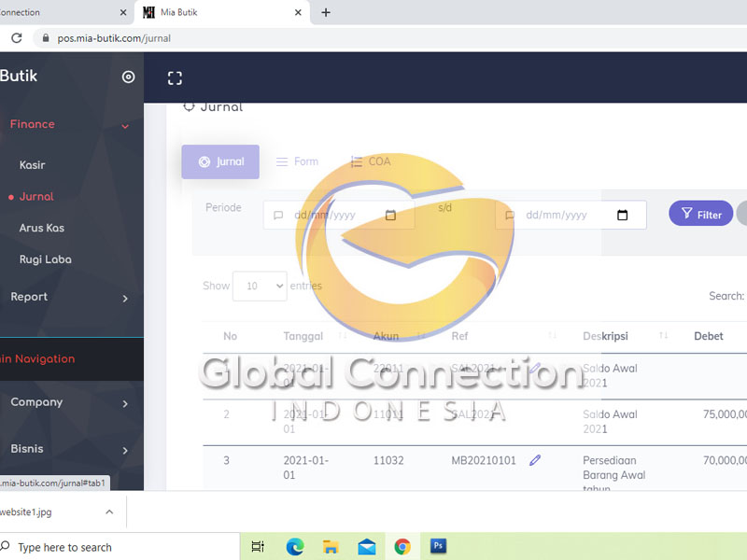Image resolution: width=747 pixels, height=560 pixels.
Task: Open Arus Kas in the sidebar
Action: (42, 228)
